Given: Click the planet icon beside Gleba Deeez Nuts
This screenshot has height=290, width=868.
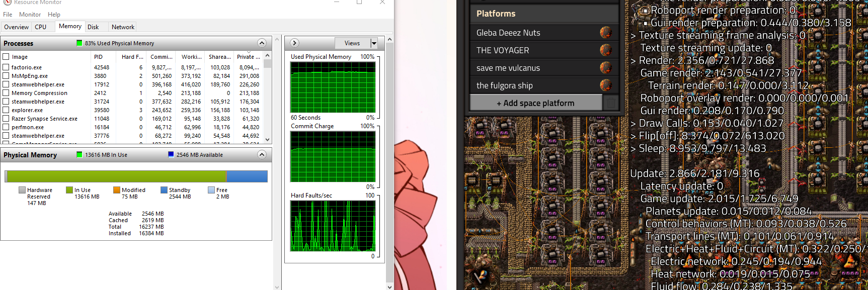Looking at the screenshot, I should [x=606, y=33].
